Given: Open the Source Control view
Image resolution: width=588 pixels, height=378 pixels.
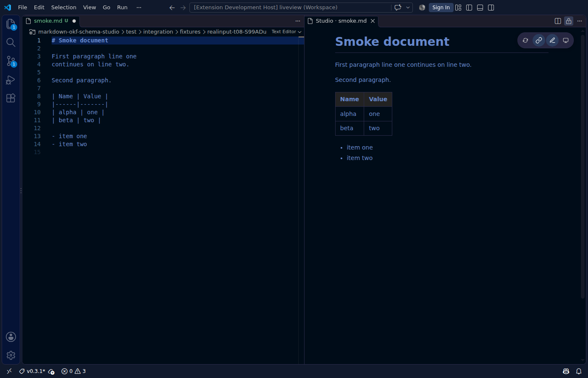Looking at the screenshot, I should (11, 61).
